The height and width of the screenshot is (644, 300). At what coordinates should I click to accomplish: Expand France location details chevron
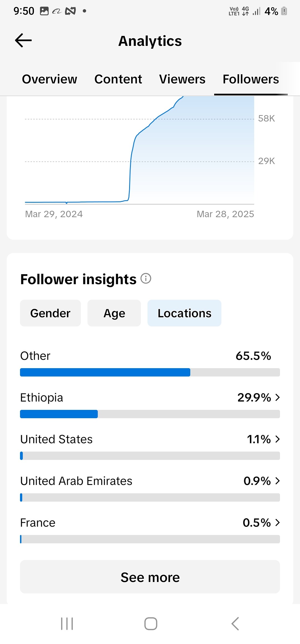(277, 523)
